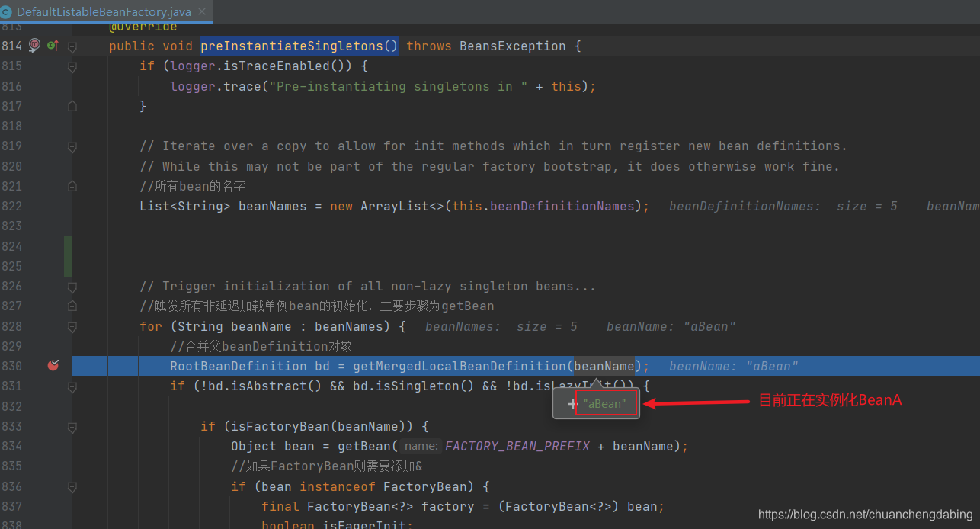Click the comment "// Trigger initialization of all non-lazy singleton beans..."
Viewport: 980px width, 529px height.
367,287
